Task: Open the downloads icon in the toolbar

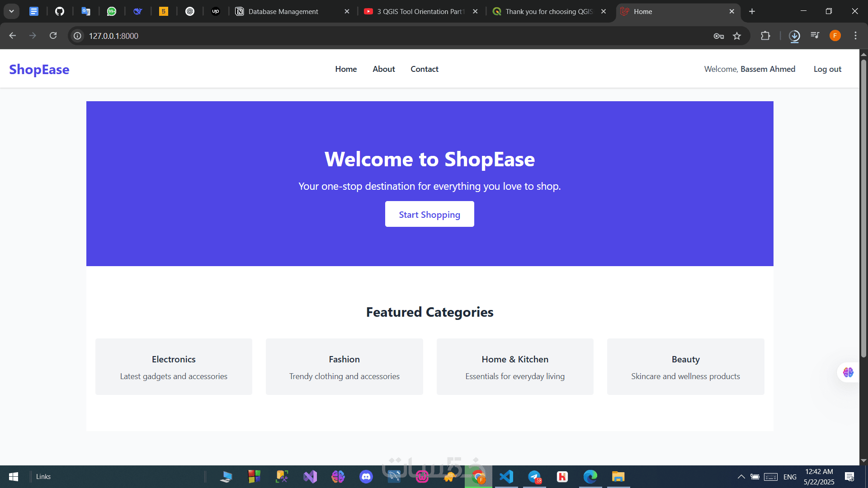Action: click(794, 36)
